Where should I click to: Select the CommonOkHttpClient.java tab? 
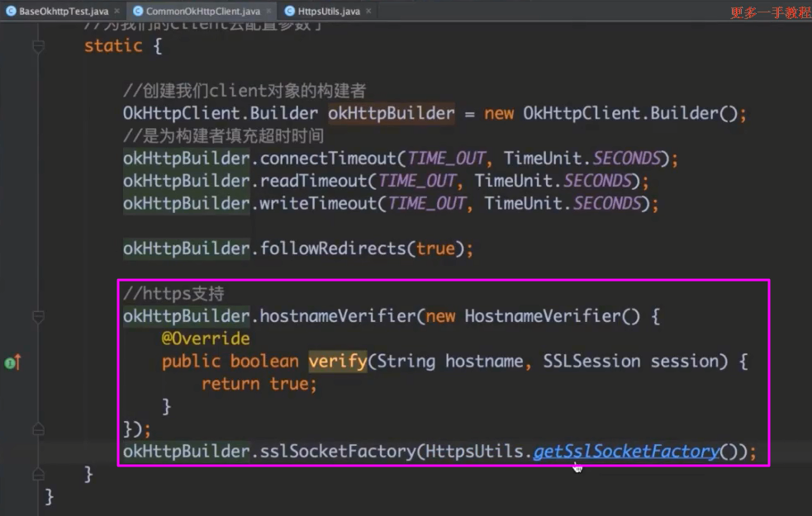point(202,12)
